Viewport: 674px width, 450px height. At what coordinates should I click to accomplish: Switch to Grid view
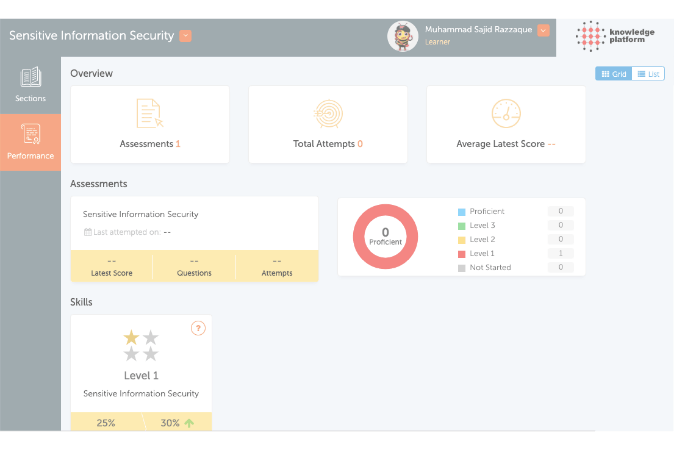coord(613,74)
